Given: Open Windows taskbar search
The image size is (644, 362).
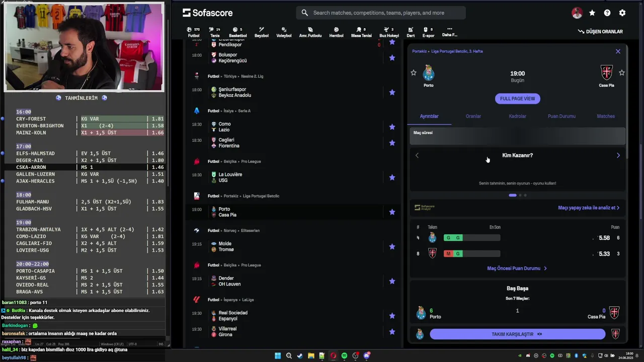Looking at the screenshot, I should click(x=289, y=355).
